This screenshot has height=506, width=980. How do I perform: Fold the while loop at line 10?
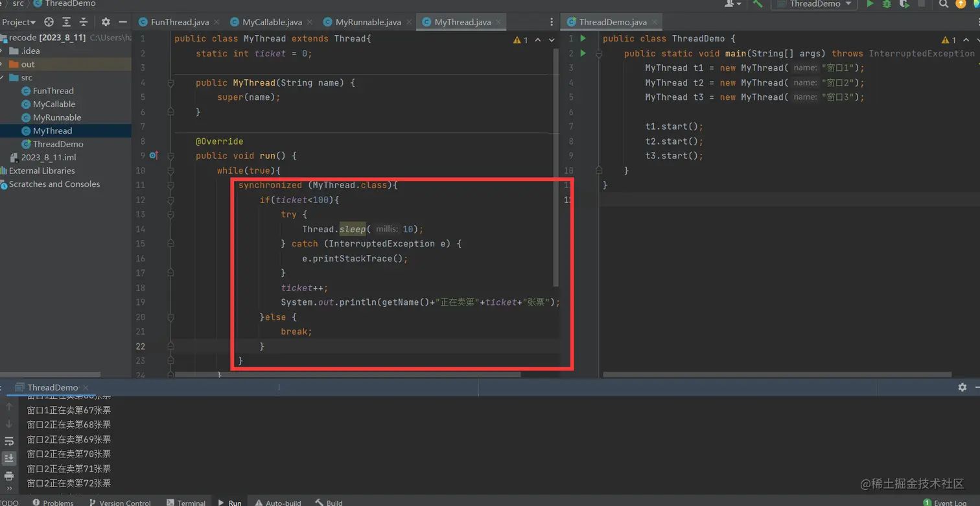[170, 171]
